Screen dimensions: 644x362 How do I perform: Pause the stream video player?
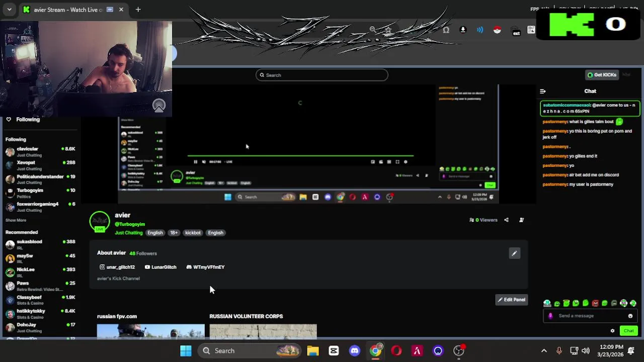195,162
